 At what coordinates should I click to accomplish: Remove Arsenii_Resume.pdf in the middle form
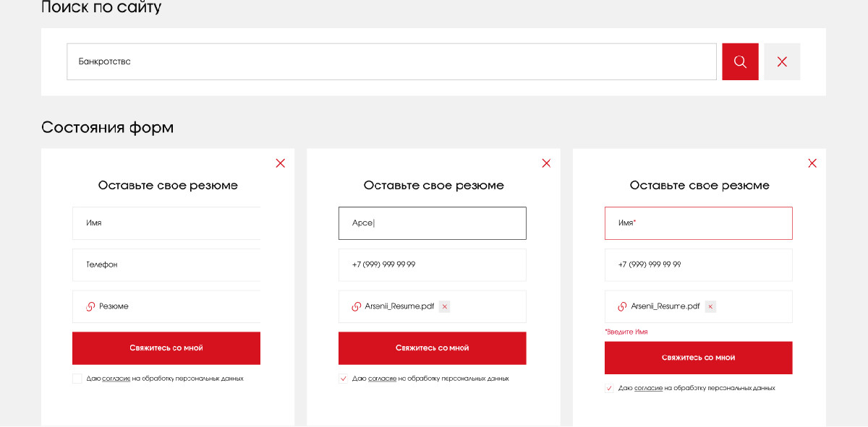[x=444, y=306]
